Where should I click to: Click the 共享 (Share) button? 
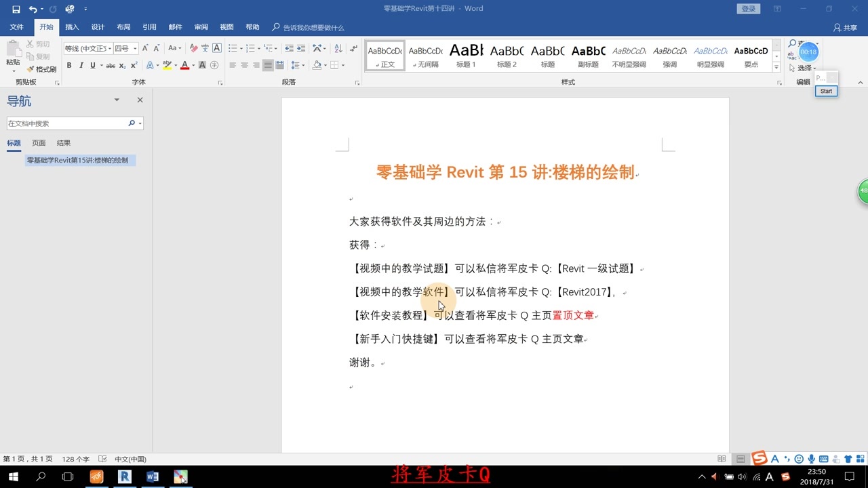coord(845,28)
